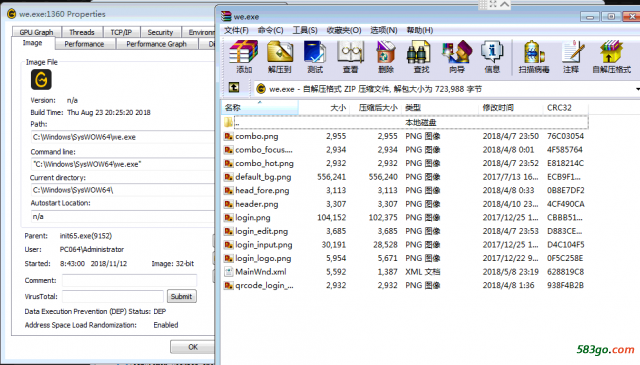This screenshot has height=365, width=640.
Task: Select the qrcode_login_... file name
Action: (264, 285)
